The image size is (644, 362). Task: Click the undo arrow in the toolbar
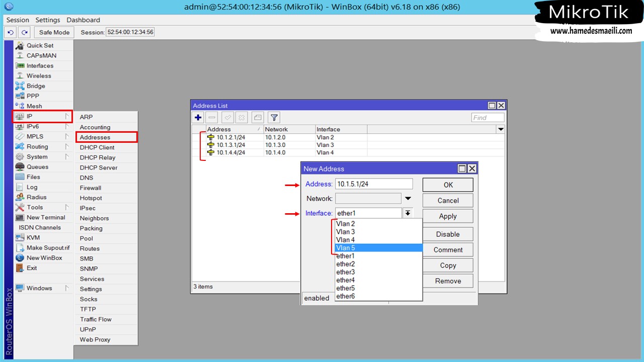click(x=11, y=32)
